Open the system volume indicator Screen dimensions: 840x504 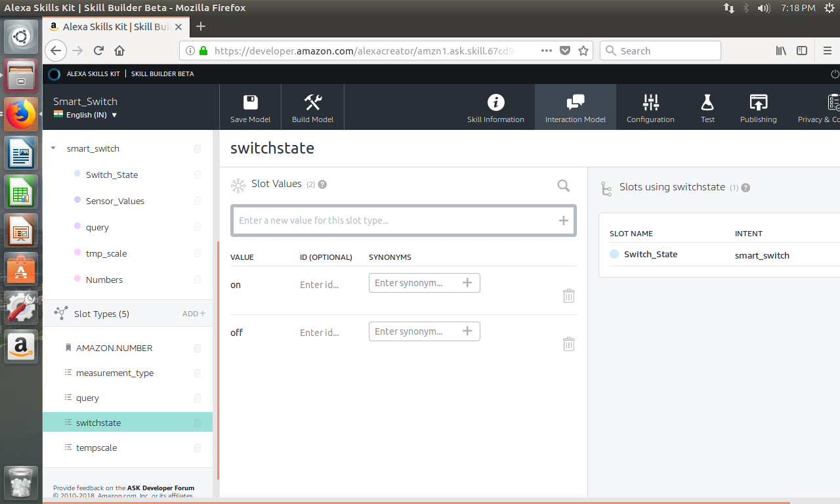click(x=763, y=8)
